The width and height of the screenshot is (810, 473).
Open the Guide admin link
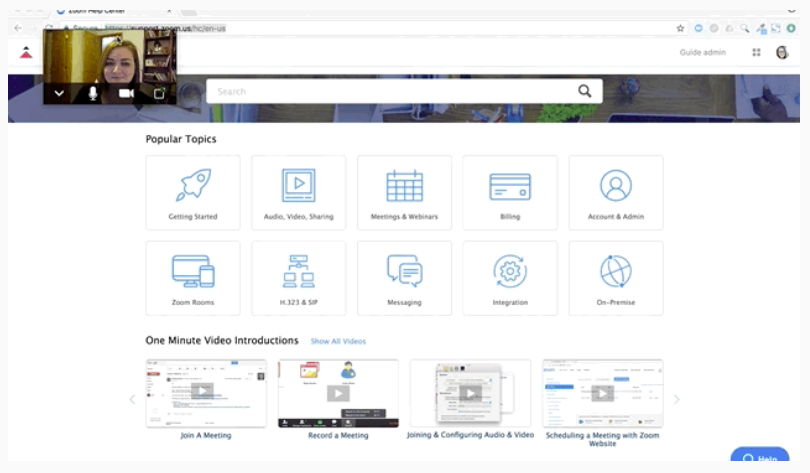coord(703,52)
